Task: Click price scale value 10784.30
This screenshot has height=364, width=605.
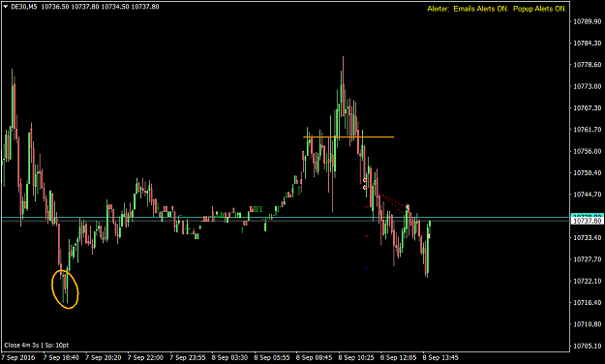Action: [588, 43]
